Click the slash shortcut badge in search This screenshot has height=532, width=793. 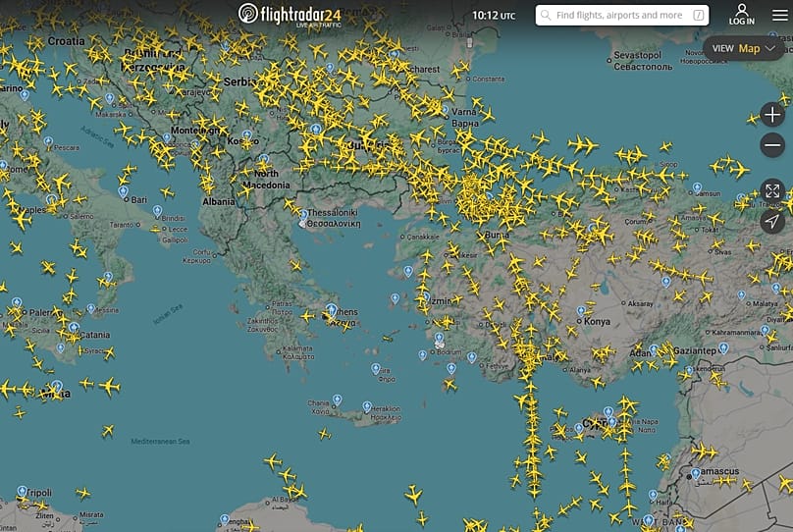698,16
